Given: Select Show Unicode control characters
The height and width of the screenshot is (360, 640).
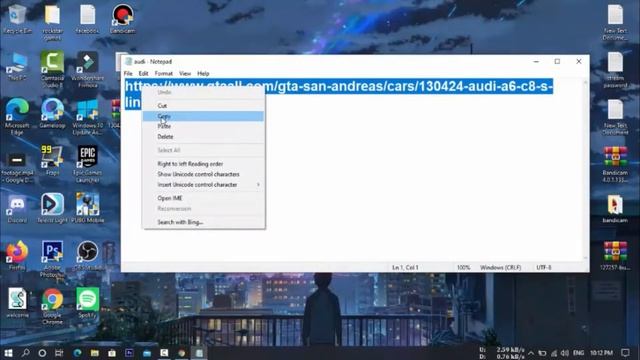Looking at the screenshot, I should [203, 174].
